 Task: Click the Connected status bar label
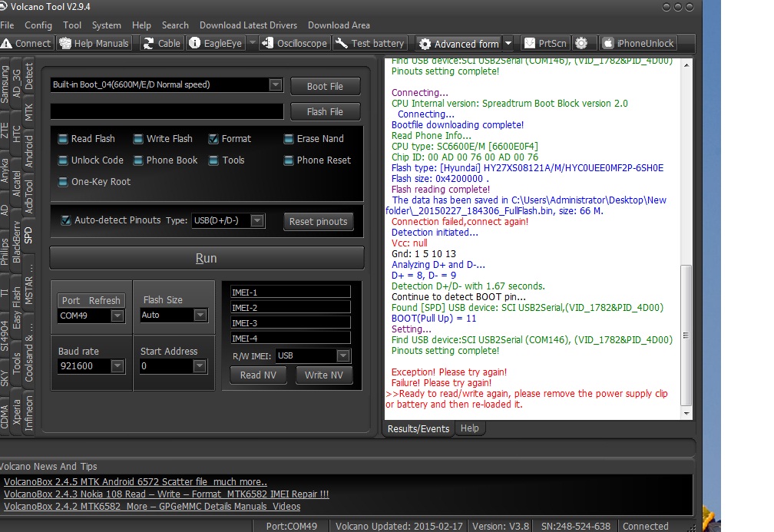645,526
